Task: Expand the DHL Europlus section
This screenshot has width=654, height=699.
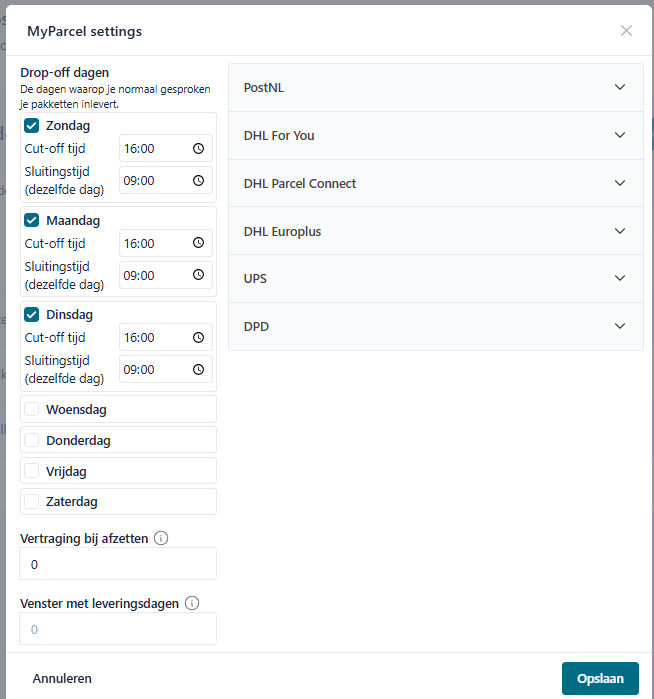Action: (435, 231)
